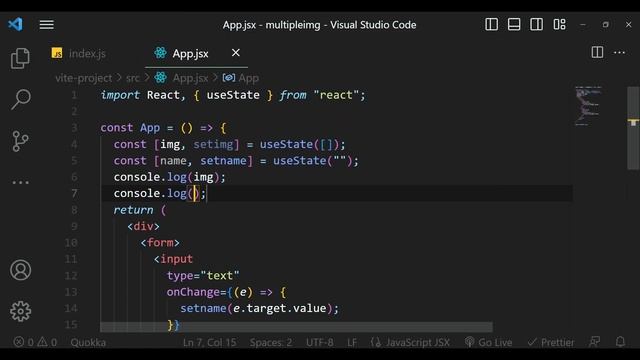
Task: Click Ln 7, Col 15 cursor position
Action: click(209, 342)
